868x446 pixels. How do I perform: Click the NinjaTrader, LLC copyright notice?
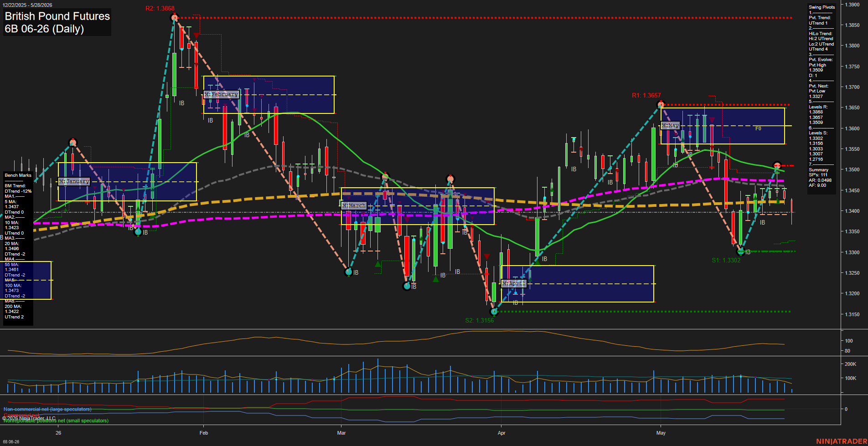pos(29,418)
